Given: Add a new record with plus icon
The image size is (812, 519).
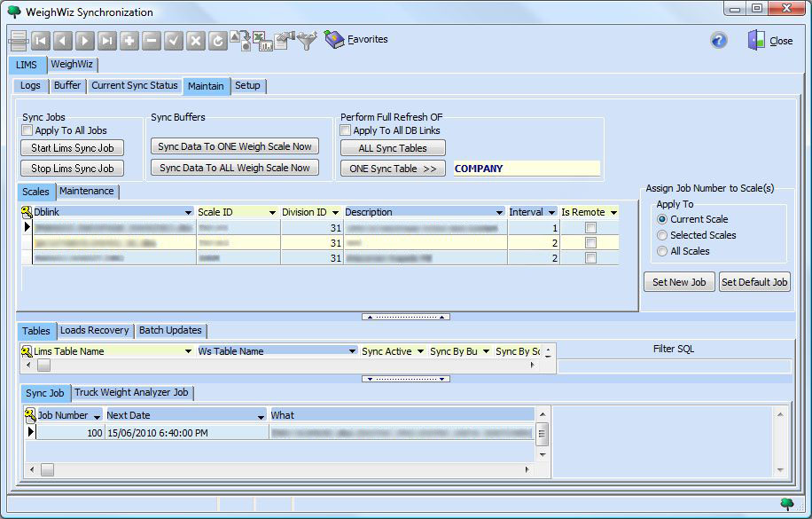Looking at the screenshot, I should coord(129,41).
